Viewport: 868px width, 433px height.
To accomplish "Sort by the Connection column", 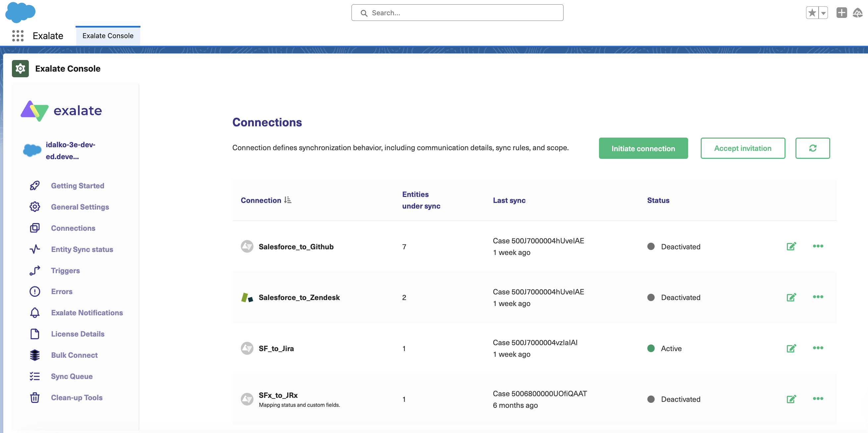I will click(266, 200).
